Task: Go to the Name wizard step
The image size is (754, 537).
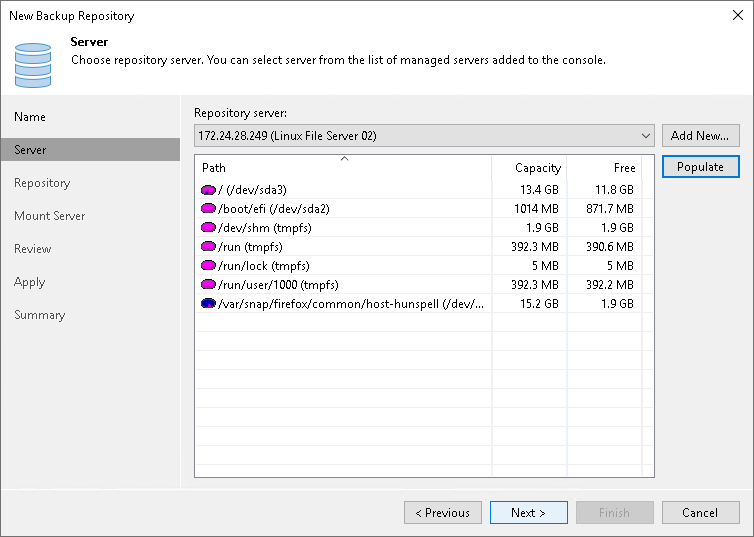Action: (x=30, y=117)
